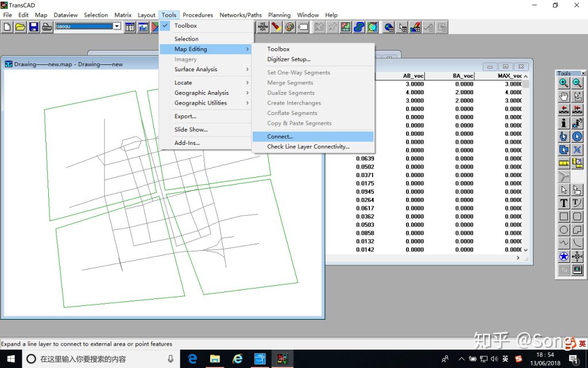Viewport: 588px width, 368px height.
Task: Save with the floppy disk icon
Action: pos(34,27)
